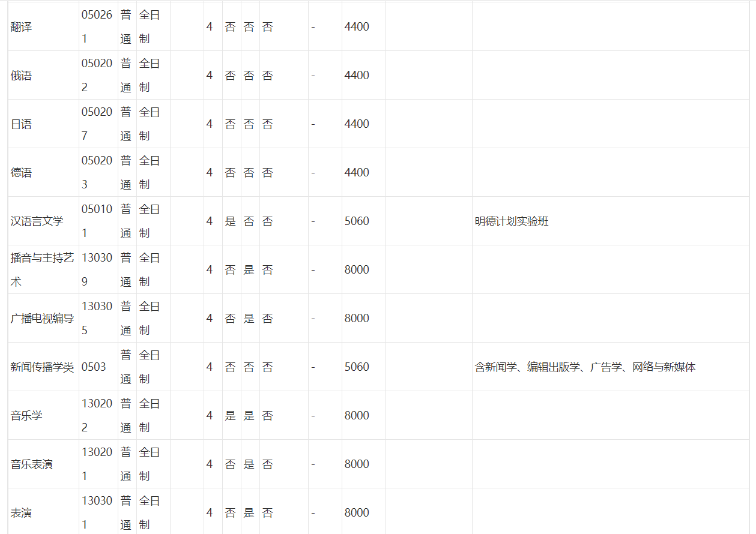Select major code 0503 cell
Image resolution: width=756 pixels, height=534 pixels.
94,367
